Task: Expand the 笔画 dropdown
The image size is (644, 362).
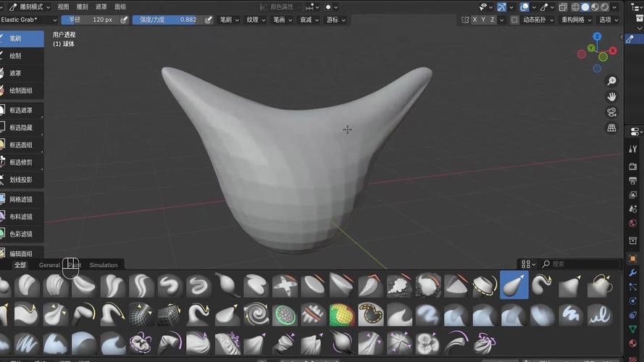Action: pyautogui.click(x=283, y=20)
